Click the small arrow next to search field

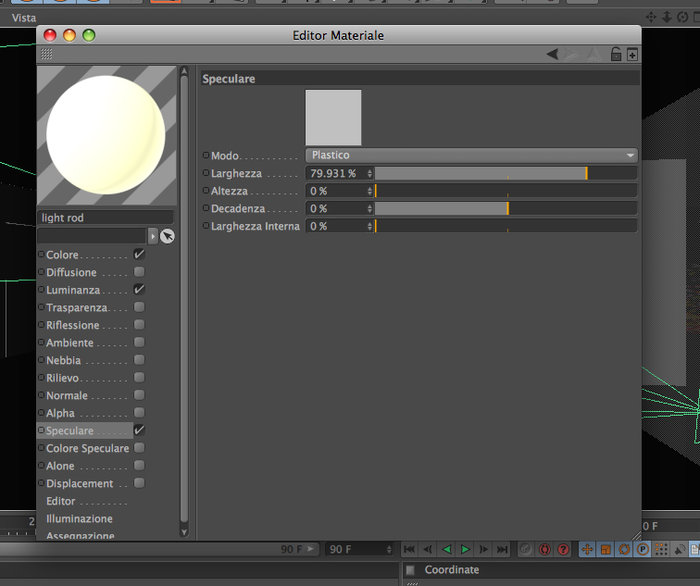click(x=153, y=236)
